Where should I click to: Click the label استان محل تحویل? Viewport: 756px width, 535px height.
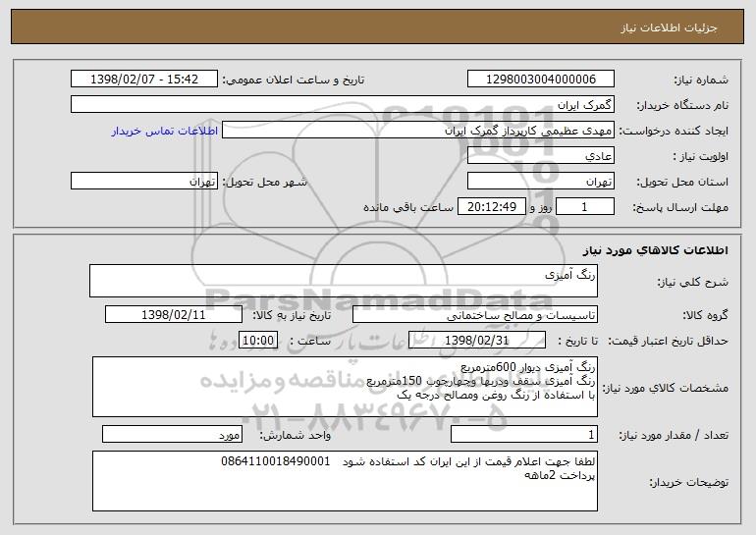click(682, 183)
